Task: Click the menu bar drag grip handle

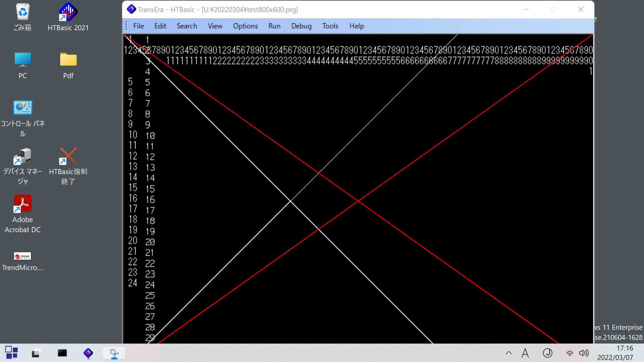Action: [x=126, y=26]
